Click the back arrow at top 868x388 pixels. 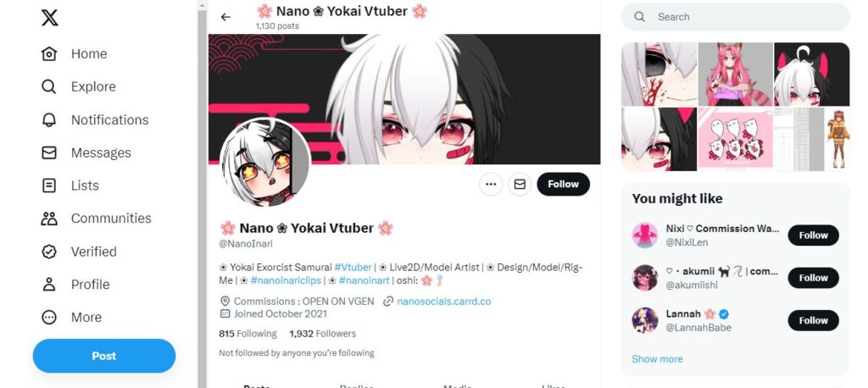coord(225,17)
